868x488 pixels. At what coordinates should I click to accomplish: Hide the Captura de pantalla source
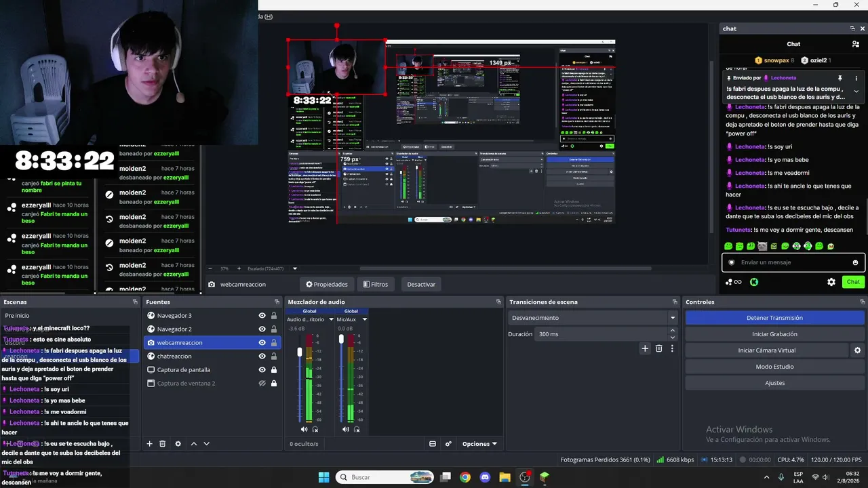262,369
